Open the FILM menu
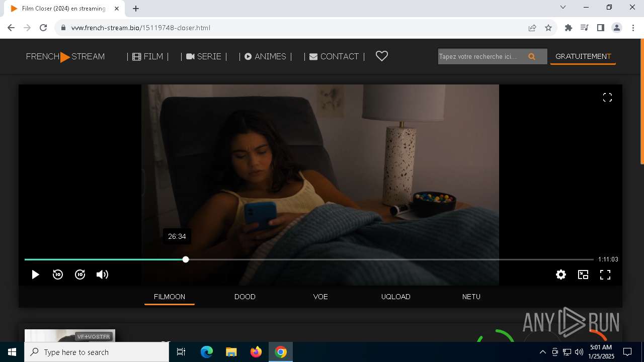This screenshot has width=644, height=362. 147,56
